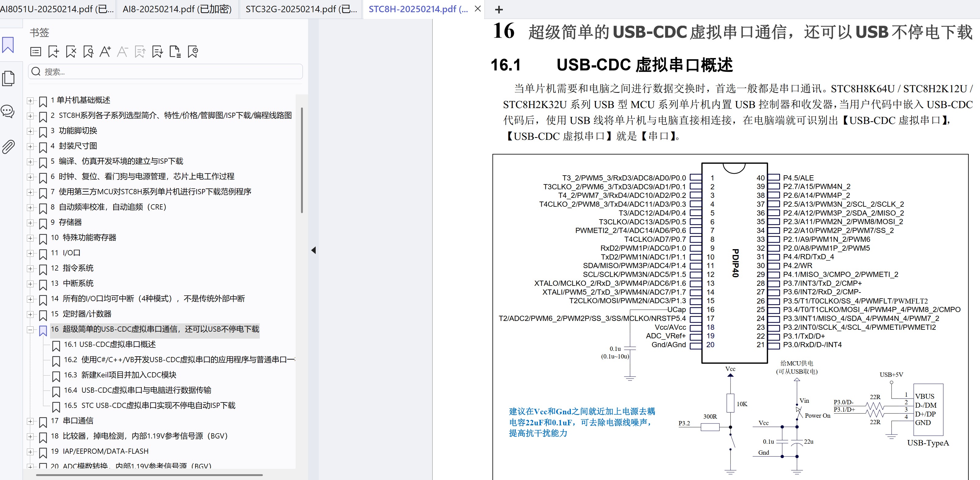Screen dimensions: 980x480
Task: Delete the selected bookmark
Action: [x=71, y=52]
